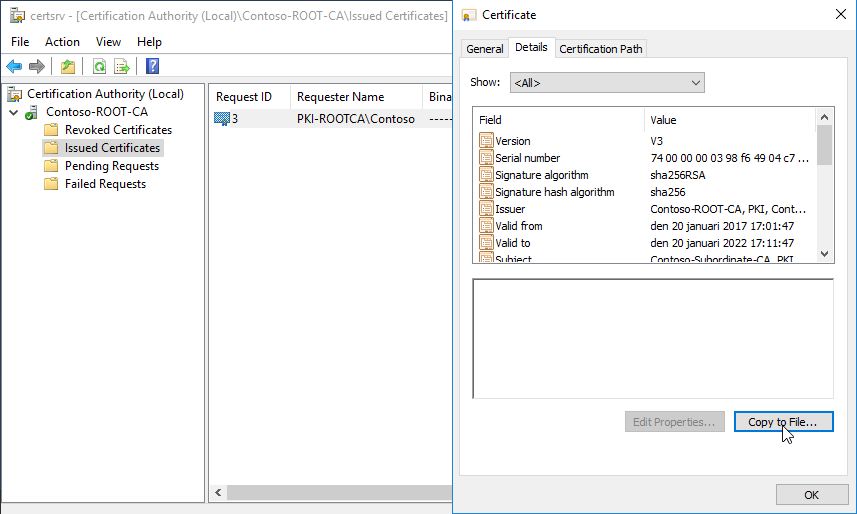
Task: Click the Back arrow toolbar icon
Action: (x=14, y=67)
